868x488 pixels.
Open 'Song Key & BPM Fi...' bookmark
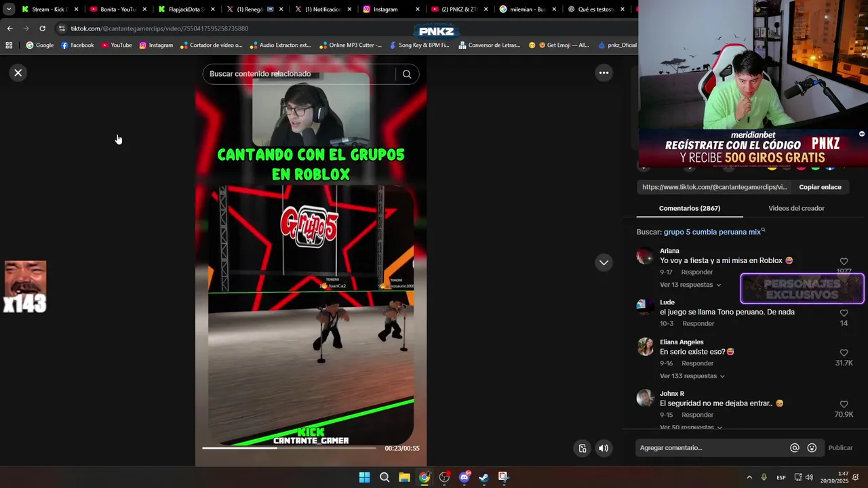(x=419, y=45)
